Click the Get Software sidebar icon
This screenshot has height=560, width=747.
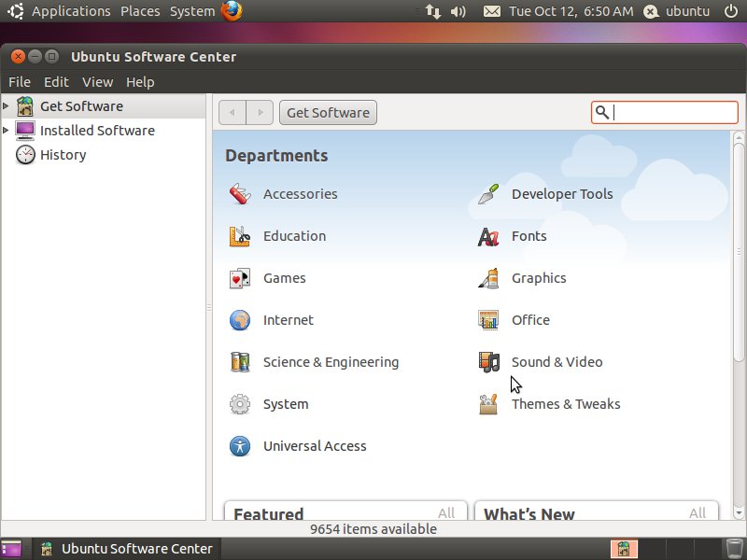(x=25, y=106)
